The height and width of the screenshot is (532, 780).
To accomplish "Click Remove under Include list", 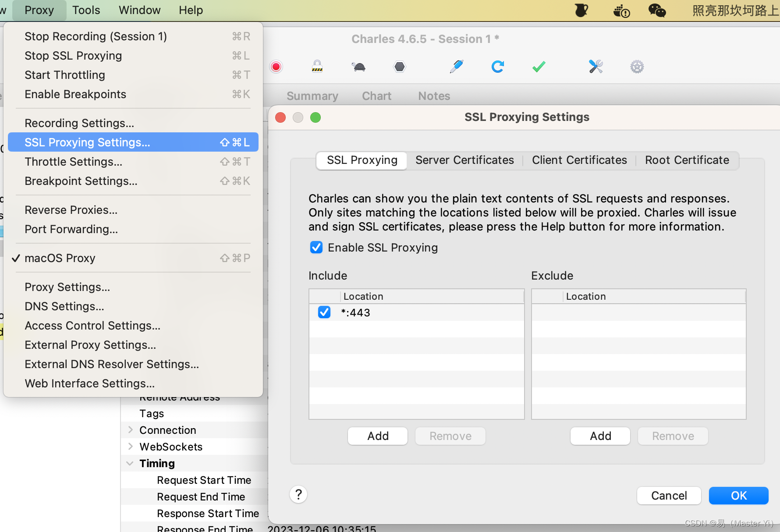I will [450, 436].
